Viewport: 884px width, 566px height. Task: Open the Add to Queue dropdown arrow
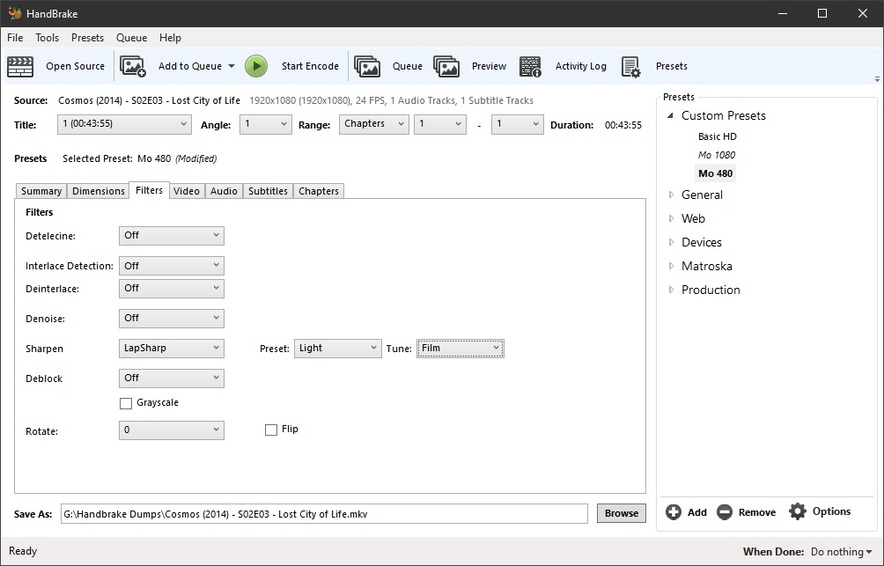click(x=231, y=66)
